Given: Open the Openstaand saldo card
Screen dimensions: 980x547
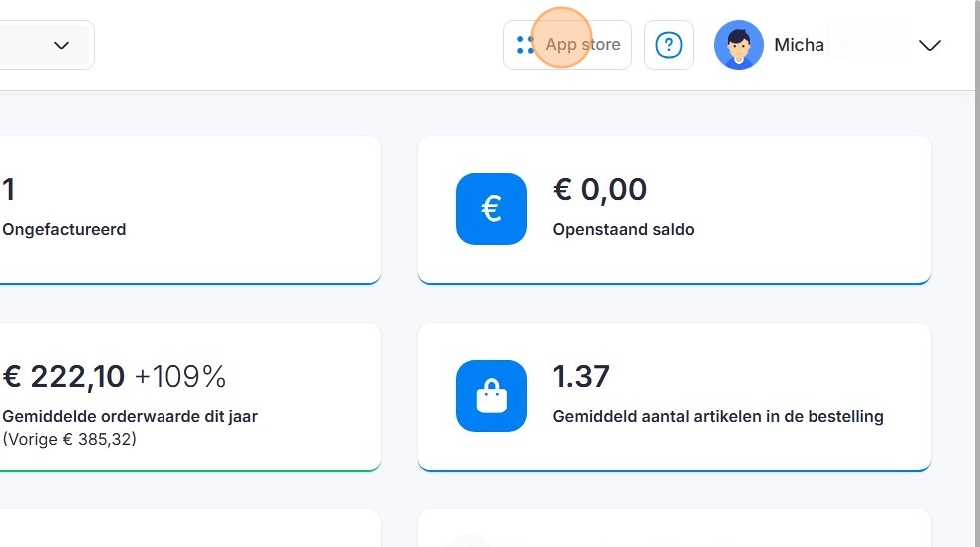Looking at the screenshot, I should click(x=674, y=210).
